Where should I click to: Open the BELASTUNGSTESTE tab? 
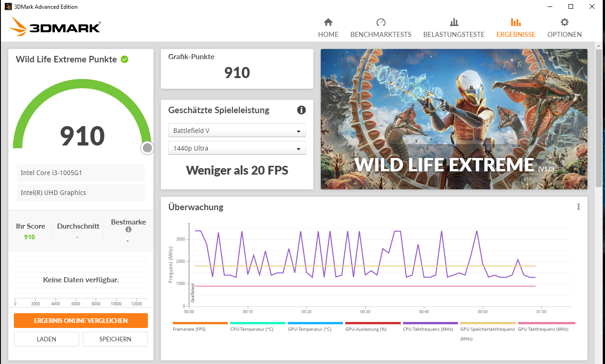[454, 28]
